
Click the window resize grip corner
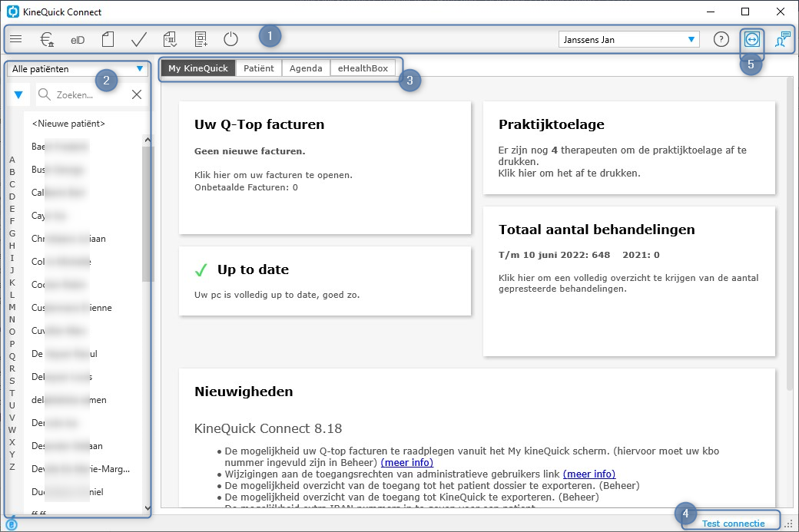[789, 524]
